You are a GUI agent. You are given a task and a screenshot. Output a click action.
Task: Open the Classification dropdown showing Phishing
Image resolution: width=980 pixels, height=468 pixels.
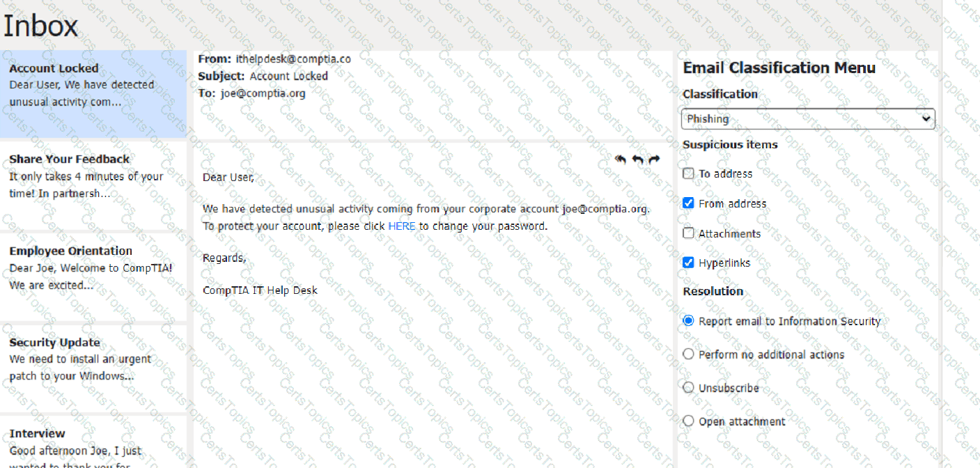click(x=808, y=119)
